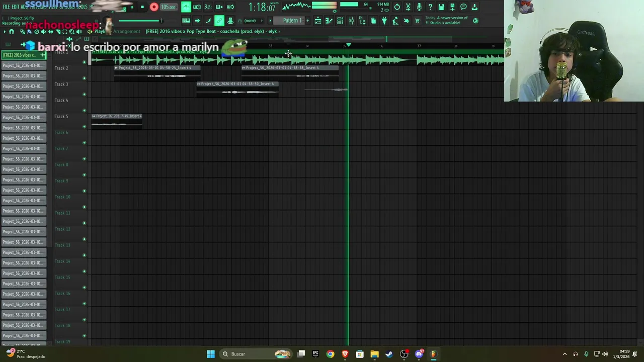Open the FILE menu
644x362 pixels.
pos(6,7)
